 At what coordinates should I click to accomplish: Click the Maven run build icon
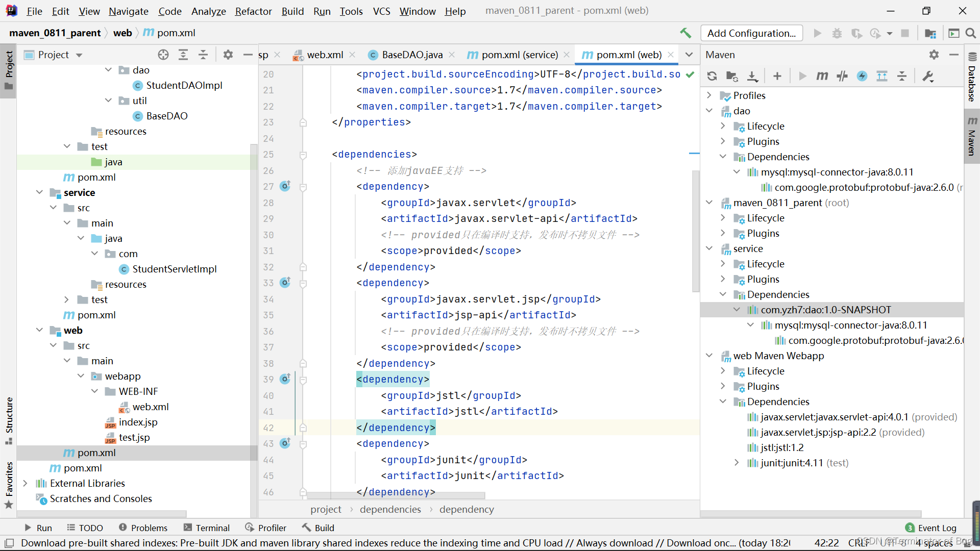click(802, 76)
